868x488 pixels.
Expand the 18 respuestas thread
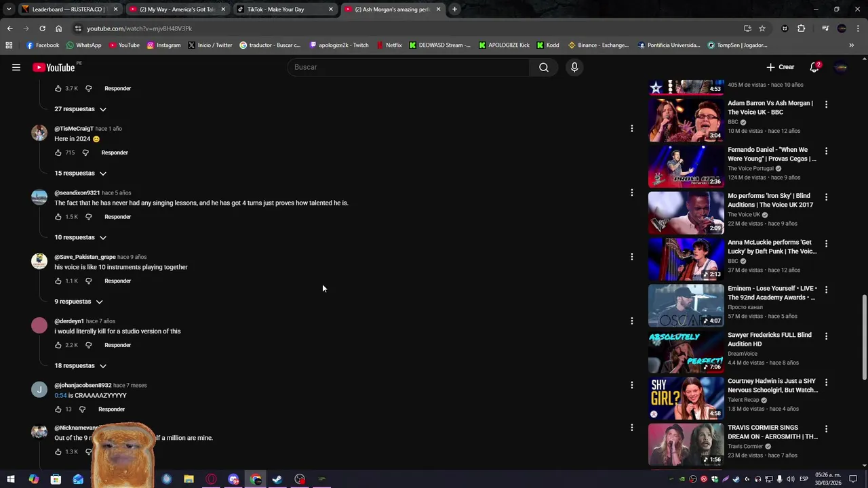80,366
